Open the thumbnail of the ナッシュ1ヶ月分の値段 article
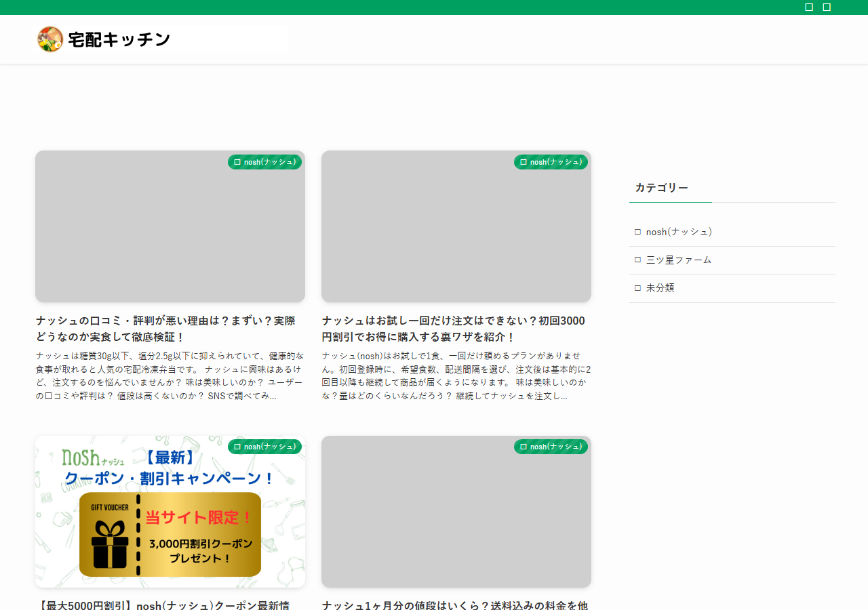This screenshot has height=610, width=868. (x=456, y=512)
